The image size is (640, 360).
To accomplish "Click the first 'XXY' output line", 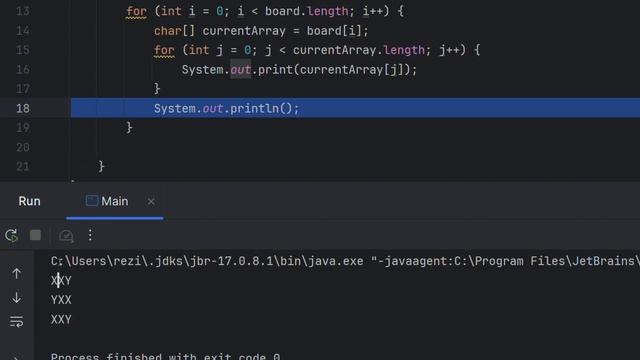I will 61,281.
